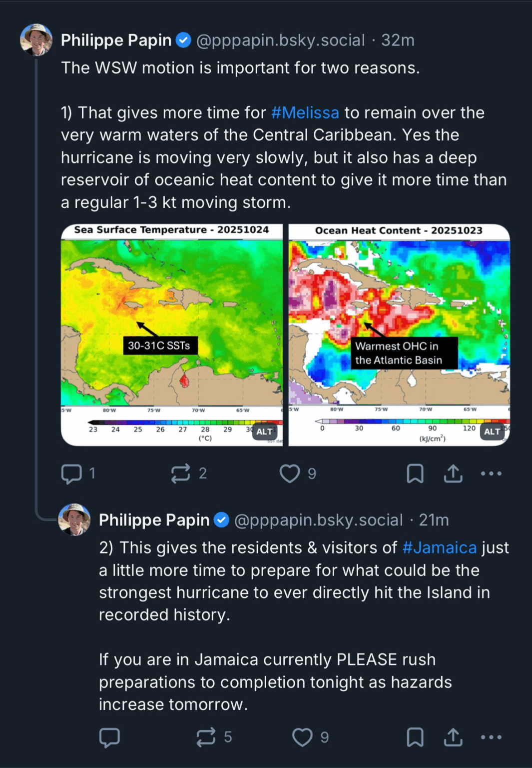Bookmark the first Melissa post
The width and height of the screenshot is (532, 768).
tap(415, 473)
